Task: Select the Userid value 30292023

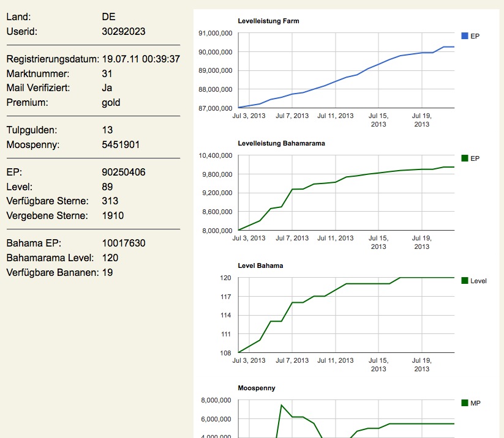Action: pyautogui.click(x=124, y=31)
